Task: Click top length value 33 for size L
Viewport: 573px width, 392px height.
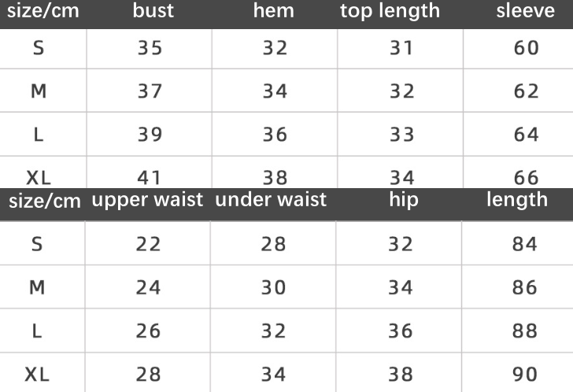Action: pos(401,135)
